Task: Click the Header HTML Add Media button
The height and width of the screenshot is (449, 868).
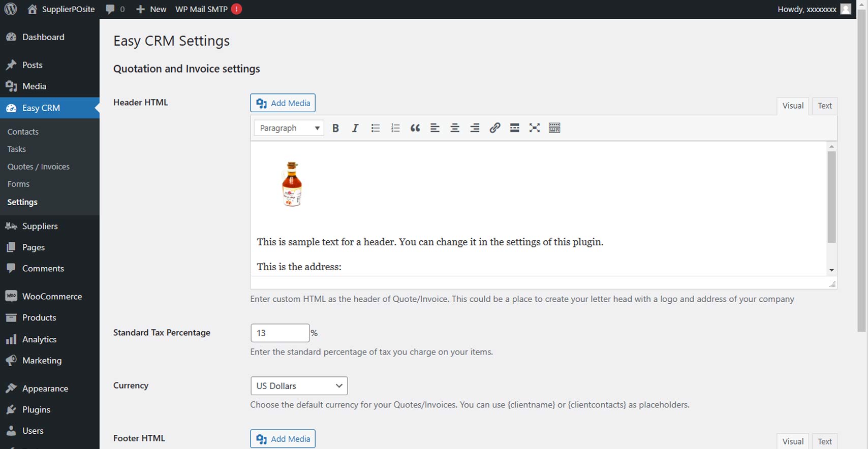Action: 283,103
